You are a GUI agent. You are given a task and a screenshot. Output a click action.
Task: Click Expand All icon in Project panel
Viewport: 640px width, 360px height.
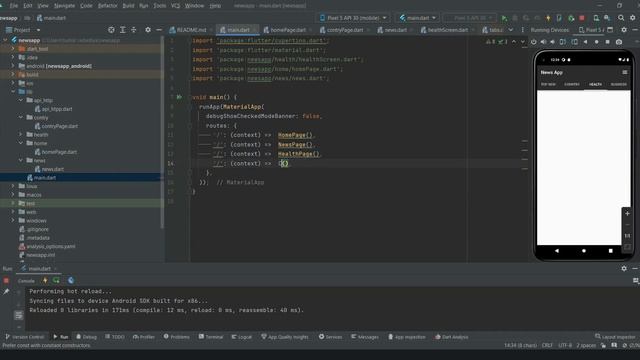[x=122, y=30]
